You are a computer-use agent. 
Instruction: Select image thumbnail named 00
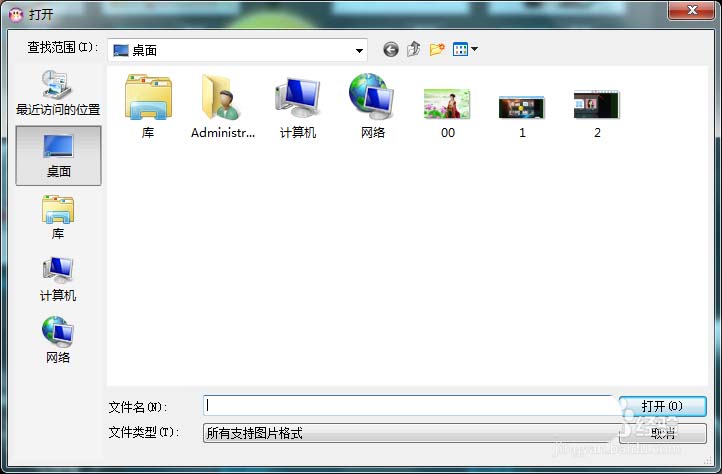point(447,113)
